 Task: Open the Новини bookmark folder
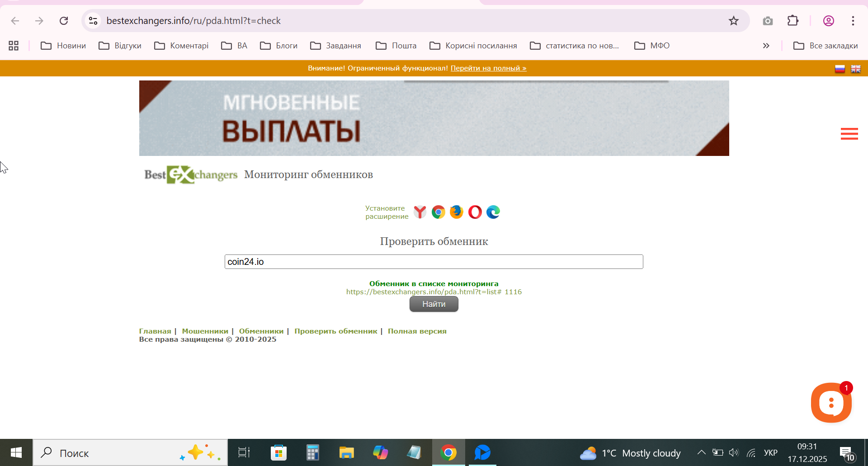[63, 46]
